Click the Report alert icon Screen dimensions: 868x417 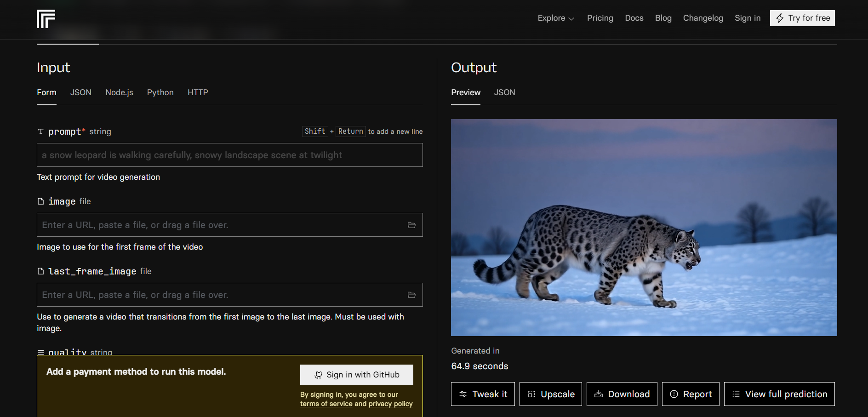tap(674, 394)
